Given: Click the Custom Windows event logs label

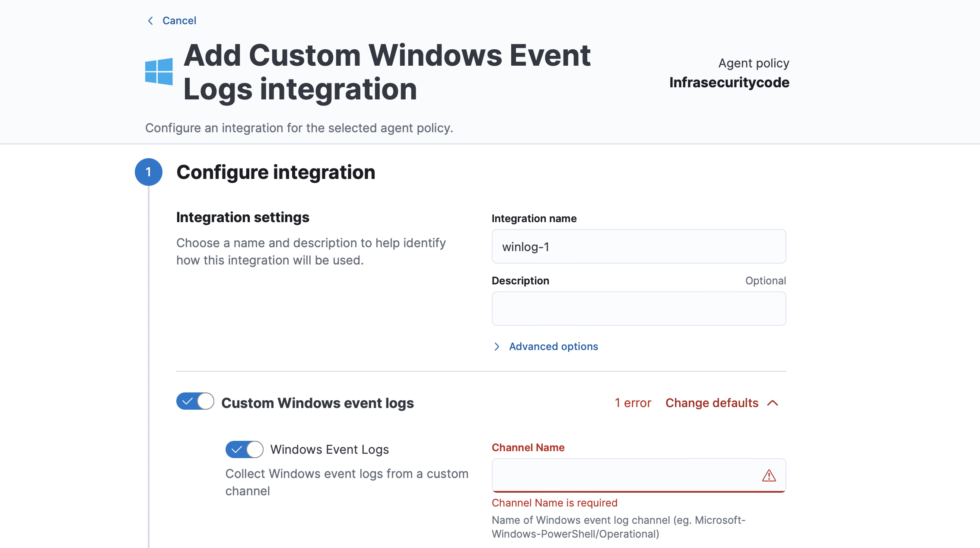Looking at the screenshot, I should click(317, 403).
